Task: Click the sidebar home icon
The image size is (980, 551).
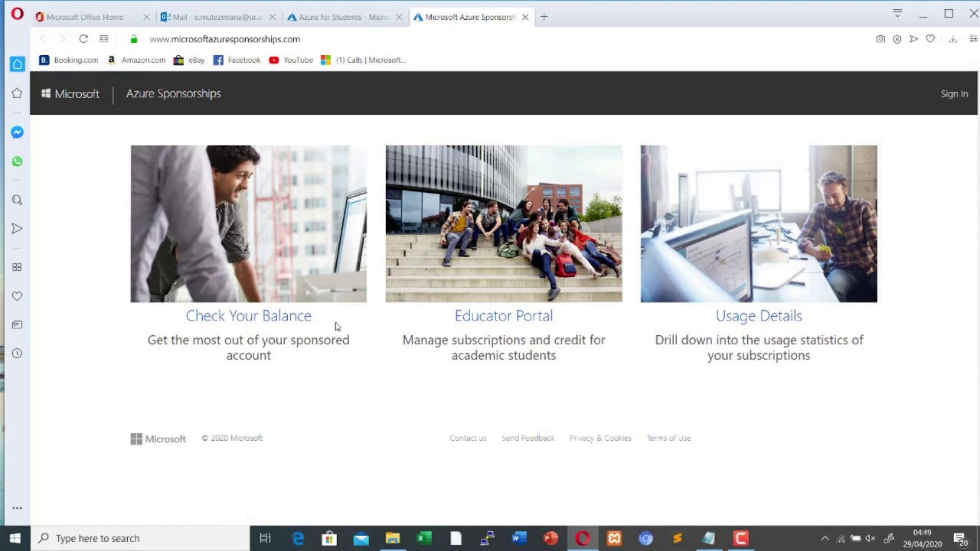Action: tap(17, 64)
